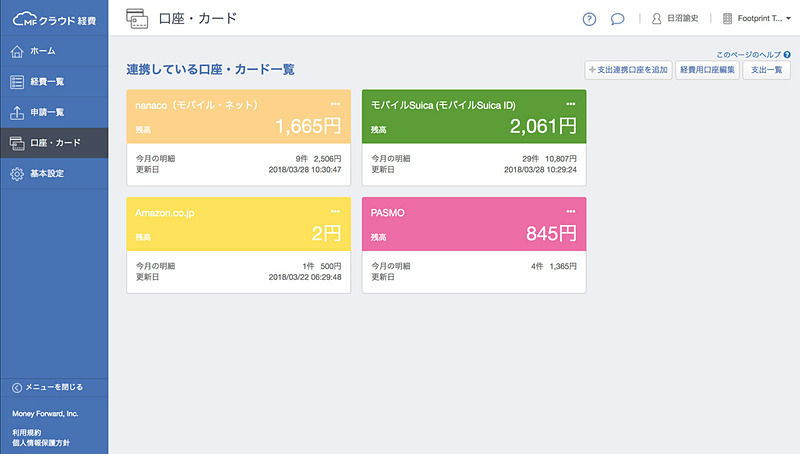
Task: Click nanaco monthly details 9件 2,506円
Action: (318, 159)
